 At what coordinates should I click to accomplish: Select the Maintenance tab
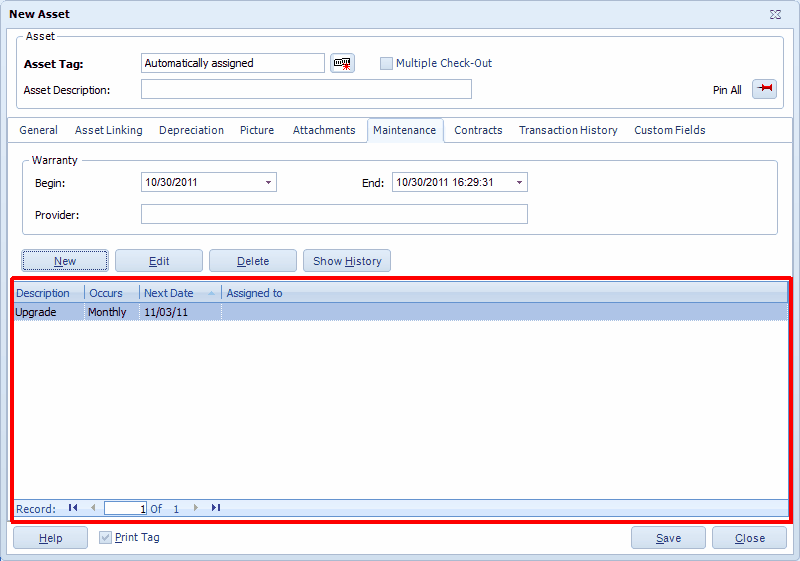[405, 130]
